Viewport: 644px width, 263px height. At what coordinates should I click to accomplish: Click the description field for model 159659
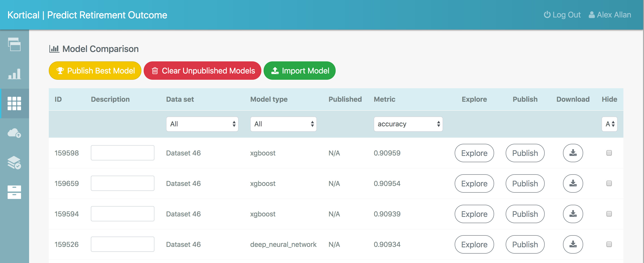click(x=122, y=183)
